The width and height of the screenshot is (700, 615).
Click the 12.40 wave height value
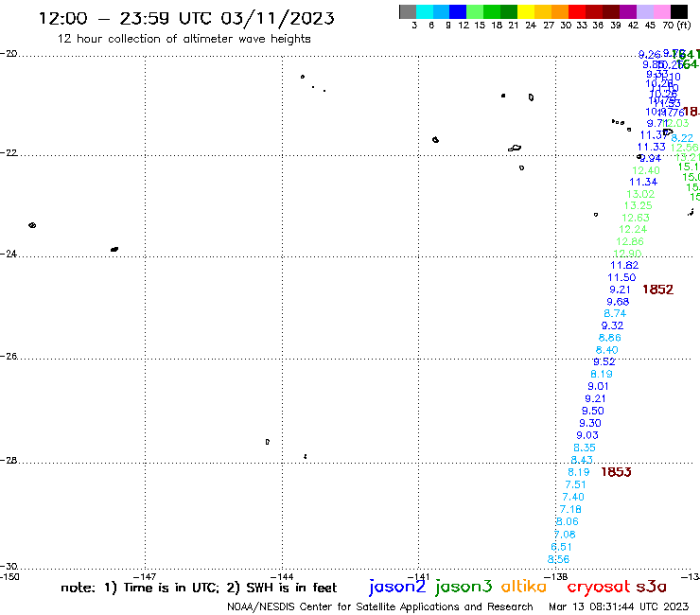point(646,170)
